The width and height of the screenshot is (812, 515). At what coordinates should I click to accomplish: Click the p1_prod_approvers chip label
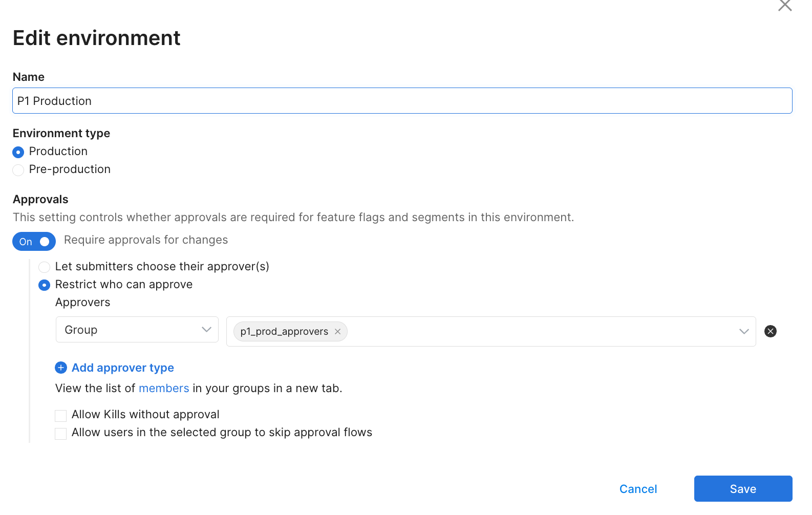(x=284, y=332)
